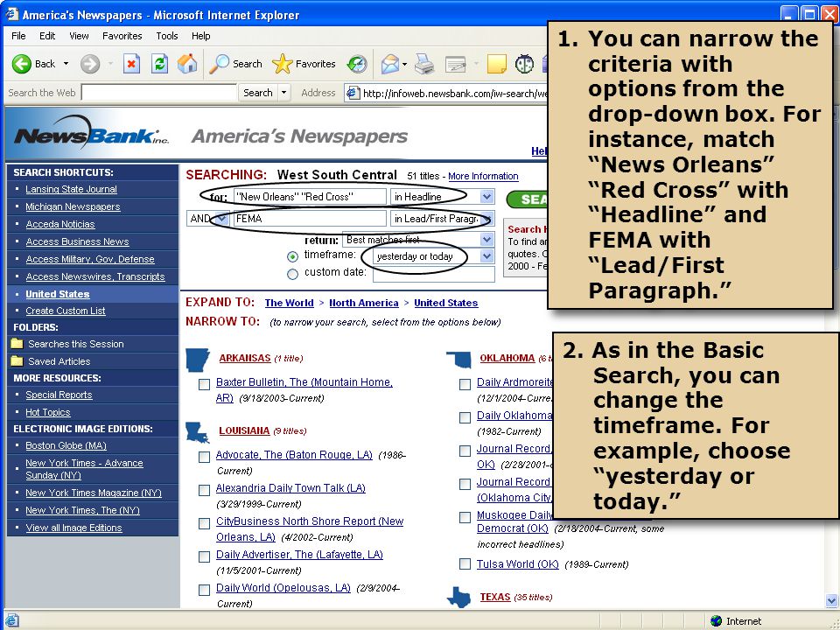This screenshot has width=840, height=630.
Task: Open the Edit menu
Action: pos(47,36)
